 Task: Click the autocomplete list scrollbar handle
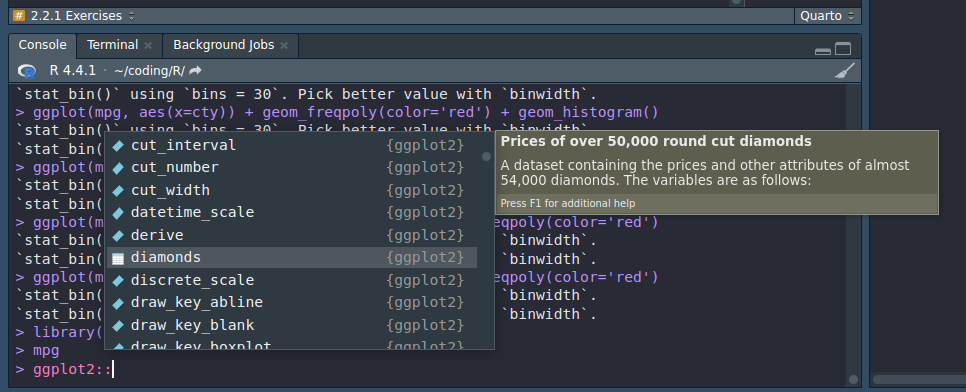[486, 157]
